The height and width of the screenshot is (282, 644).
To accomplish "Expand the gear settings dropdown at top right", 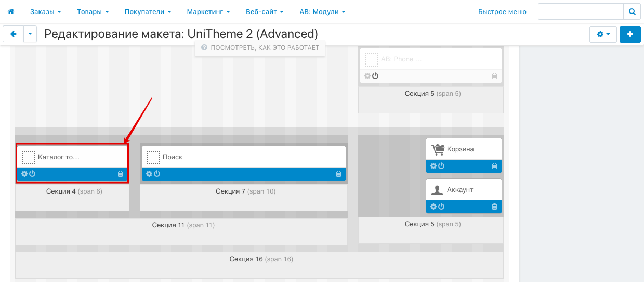I will coord(603,34).
